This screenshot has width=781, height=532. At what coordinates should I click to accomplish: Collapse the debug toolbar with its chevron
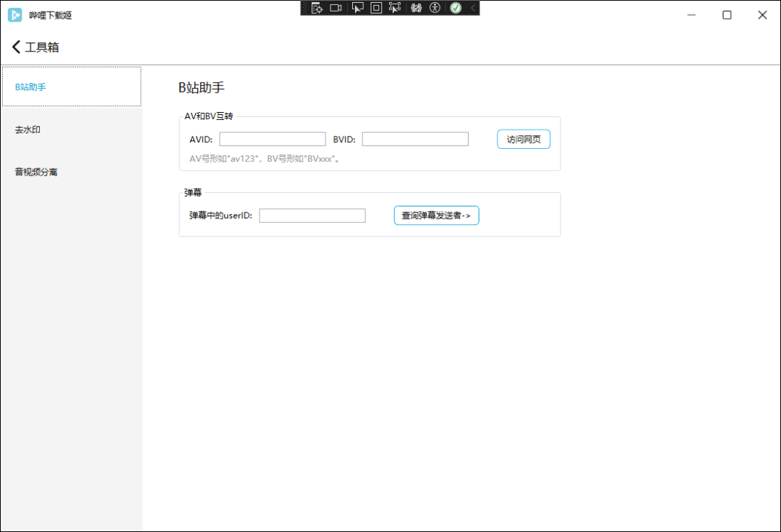pos(473,8)
